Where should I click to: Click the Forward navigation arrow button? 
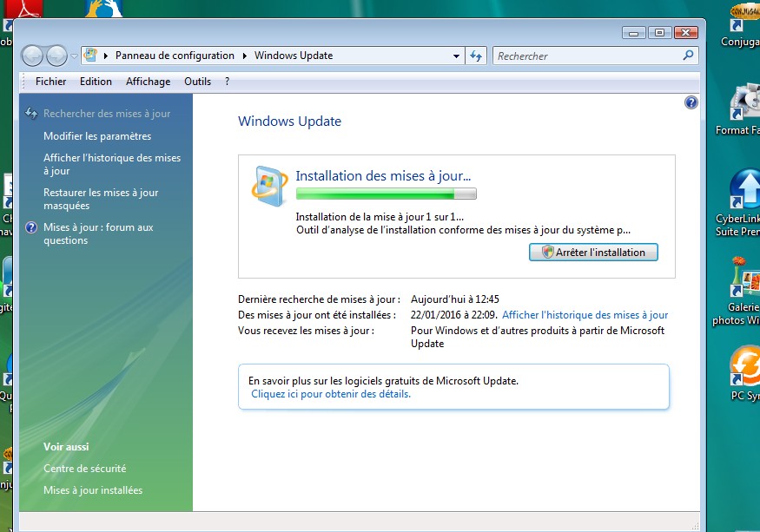tap(56, 56)
